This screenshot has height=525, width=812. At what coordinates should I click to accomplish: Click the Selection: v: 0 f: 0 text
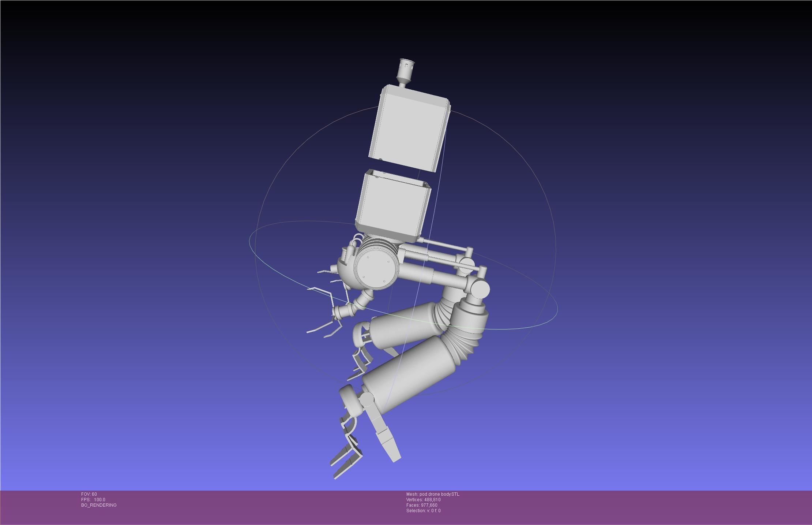[423, 511]
